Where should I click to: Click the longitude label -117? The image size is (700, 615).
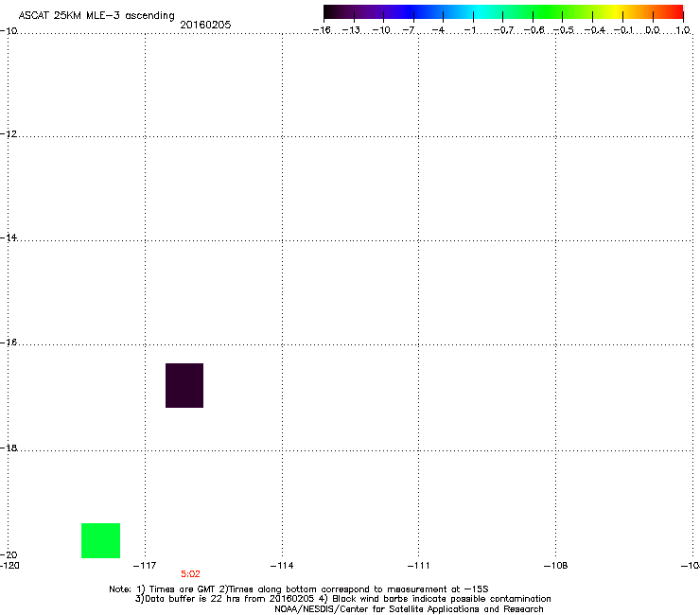click(145, 566)
